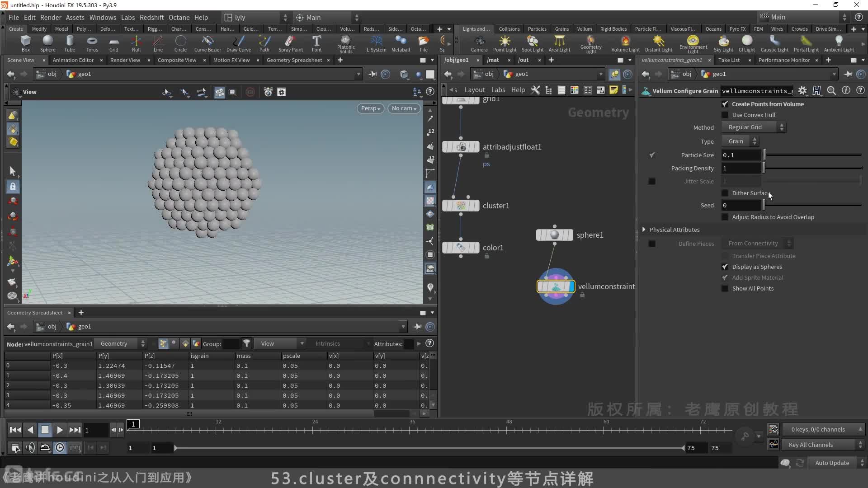This screenshot has width=868, height=488.
Task: Toggle Adjust Radius to Avoid Overlap
Action: tap(726, 217)
